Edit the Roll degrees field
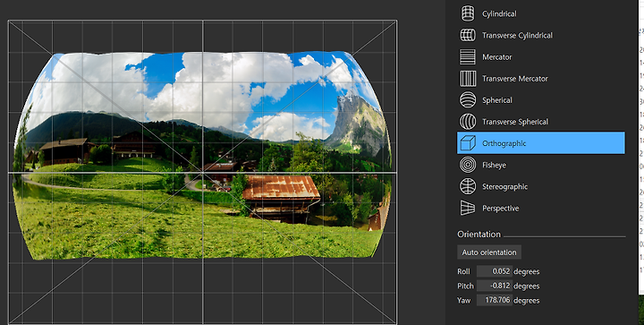The width and height of the screenshot is (644, 325). [x=494, y=271]
